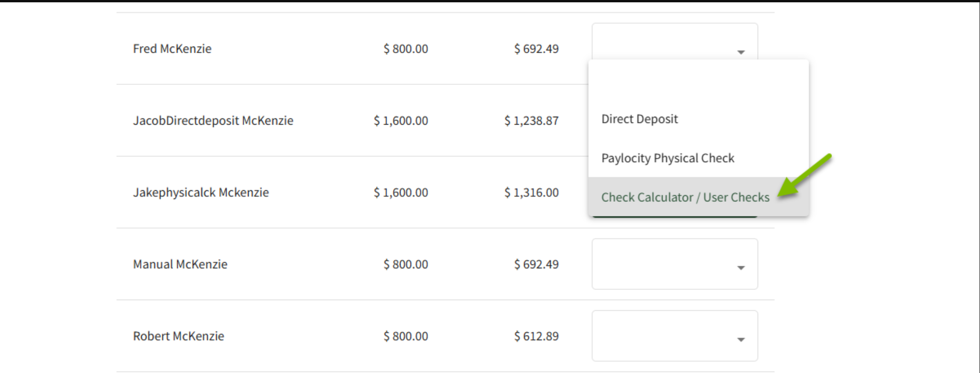Click the $612.89 net pay for Robert McKenzie
Image resolution: width=980 pixels, height=373 pixels.
[x=537, y=336]
